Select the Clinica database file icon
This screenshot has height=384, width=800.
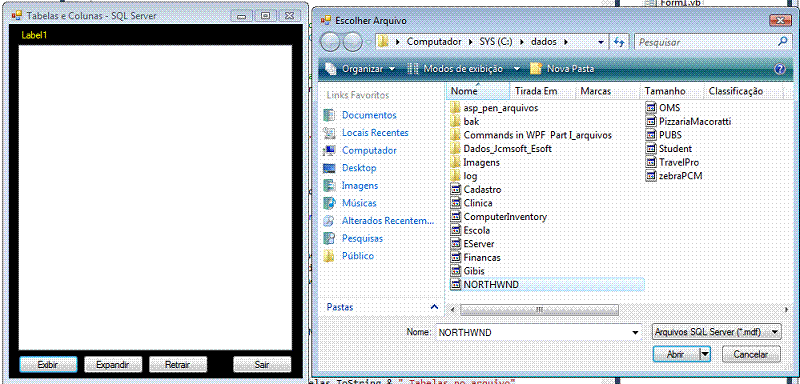456,203
